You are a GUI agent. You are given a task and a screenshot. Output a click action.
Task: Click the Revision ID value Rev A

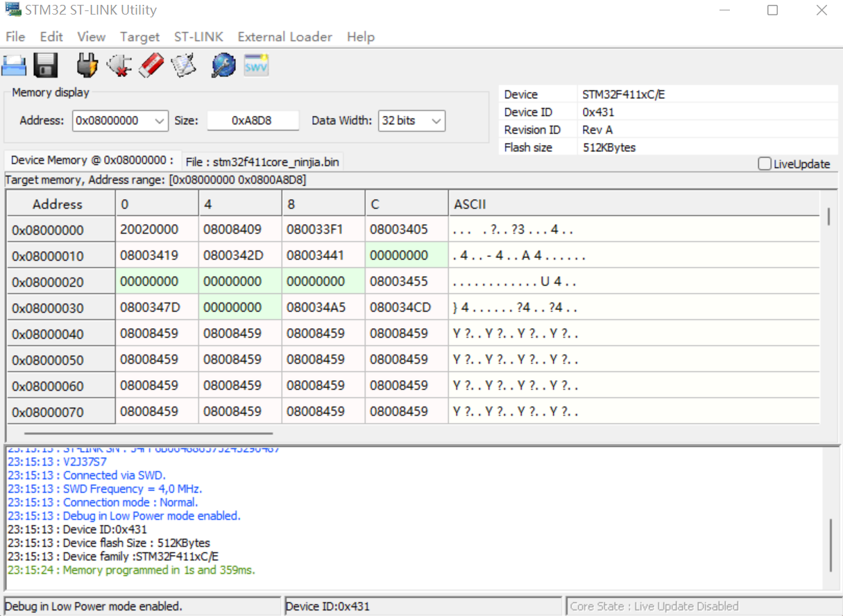pos(597,130)
